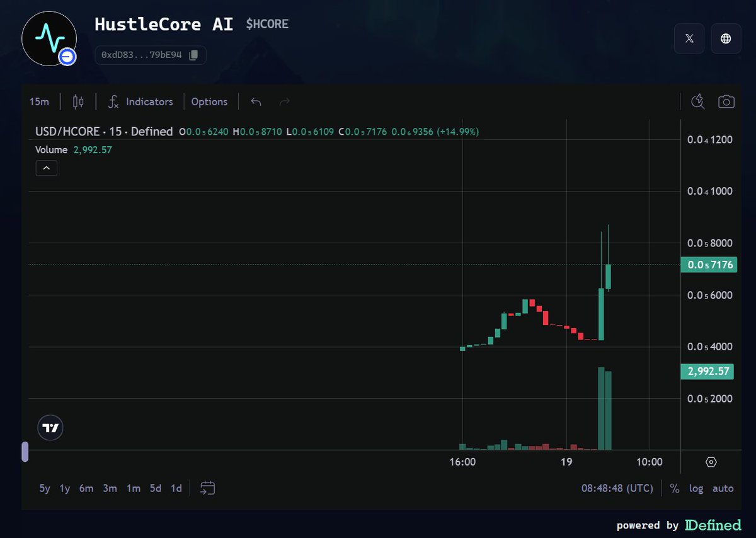Undo the last chart action
Screen dimensions: 756x538
256,101
